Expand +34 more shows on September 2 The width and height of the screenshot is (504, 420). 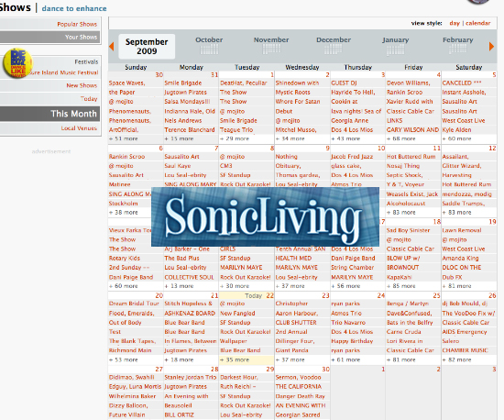click(x=290, y=138)
